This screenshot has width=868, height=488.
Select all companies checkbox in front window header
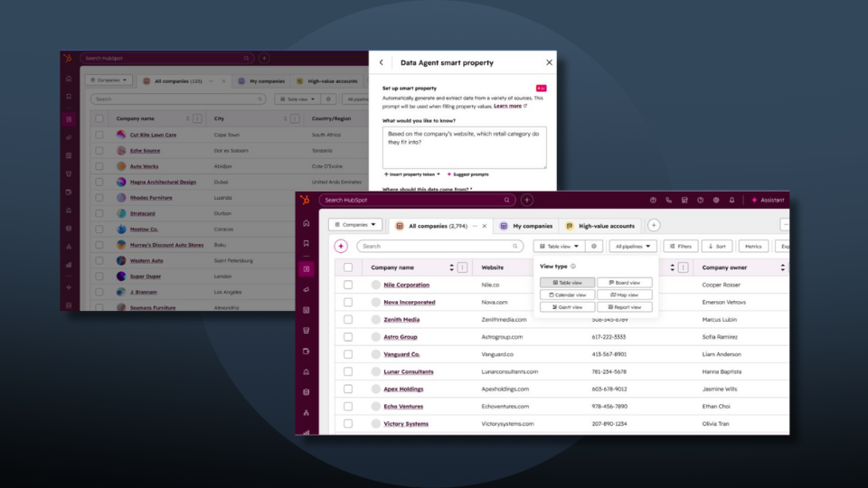click(x=347, y=267)
